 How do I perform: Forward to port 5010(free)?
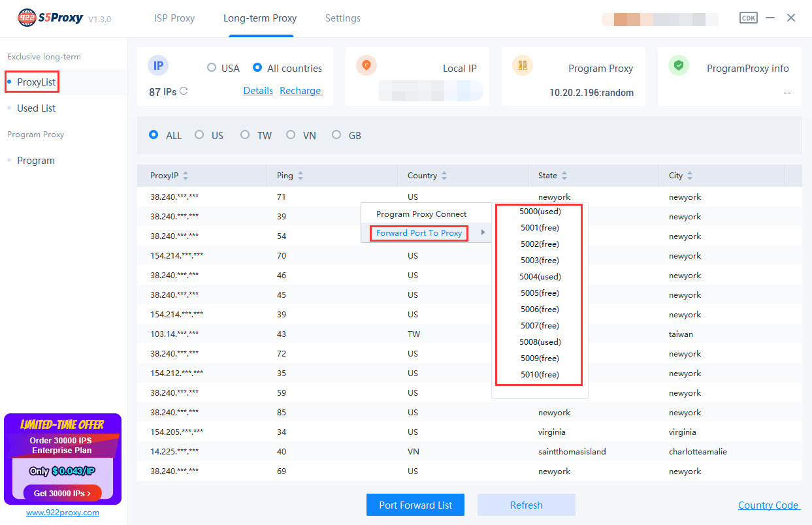(540, 375)
